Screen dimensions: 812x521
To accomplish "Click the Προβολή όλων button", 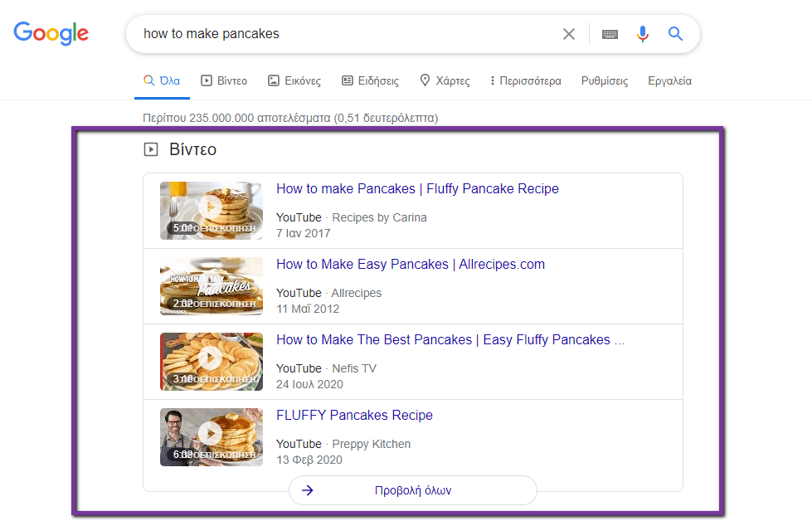I will coord(413,490).
